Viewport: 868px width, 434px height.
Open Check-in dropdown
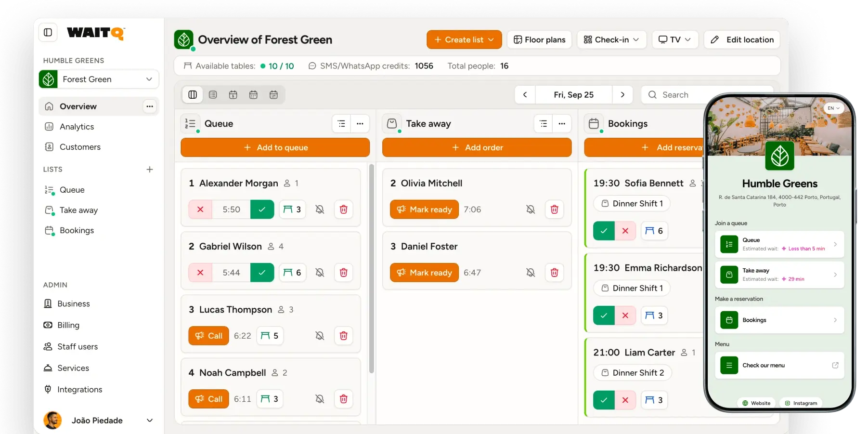click(x=611, y=39)
